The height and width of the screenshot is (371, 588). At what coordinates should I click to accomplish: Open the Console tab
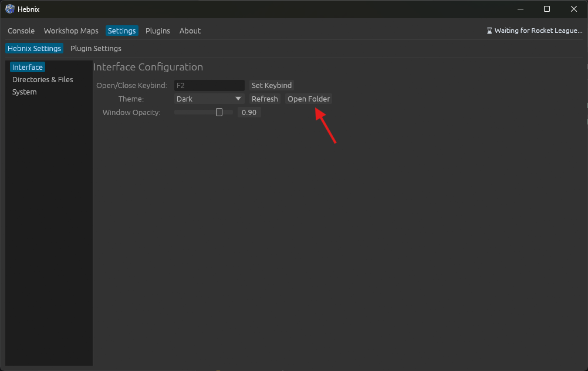(21, 31)
